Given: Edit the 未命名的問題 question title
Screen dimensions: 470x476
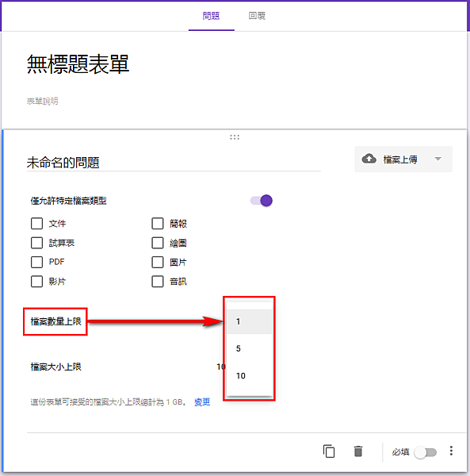Looking at the screenshot, I should click(174, 163).
